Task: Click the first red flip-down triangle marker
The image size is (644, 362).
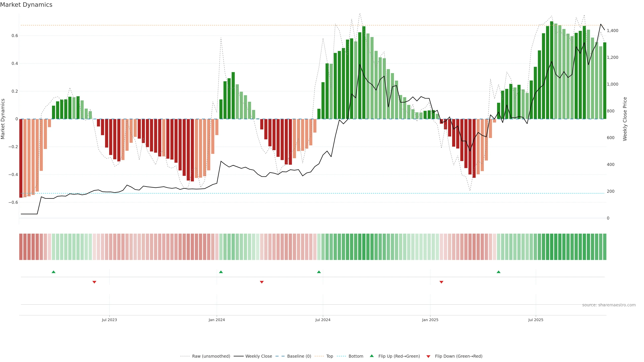Action: click(x=94, y=282)
